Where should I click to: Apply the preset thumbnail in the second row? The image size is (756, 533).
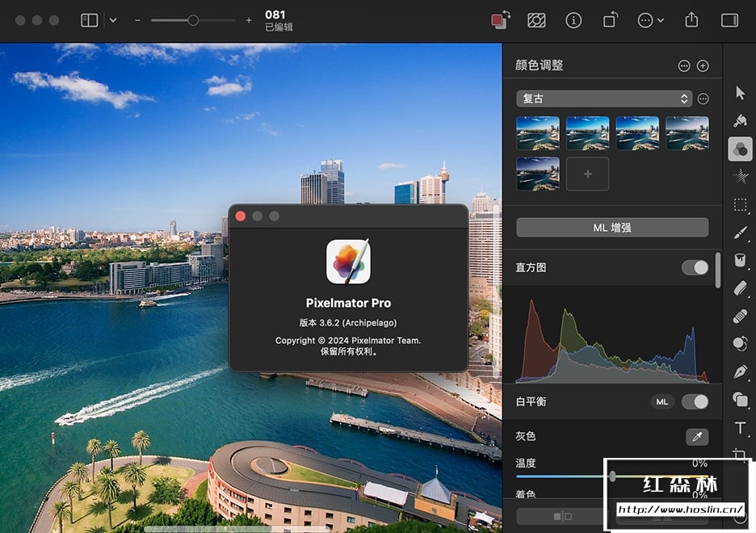[538, 174]
